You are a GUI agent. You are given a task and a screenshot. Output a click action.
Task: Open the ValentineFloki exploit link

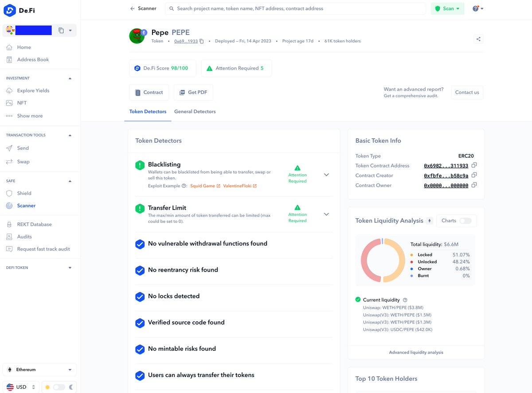coord(240,186)
